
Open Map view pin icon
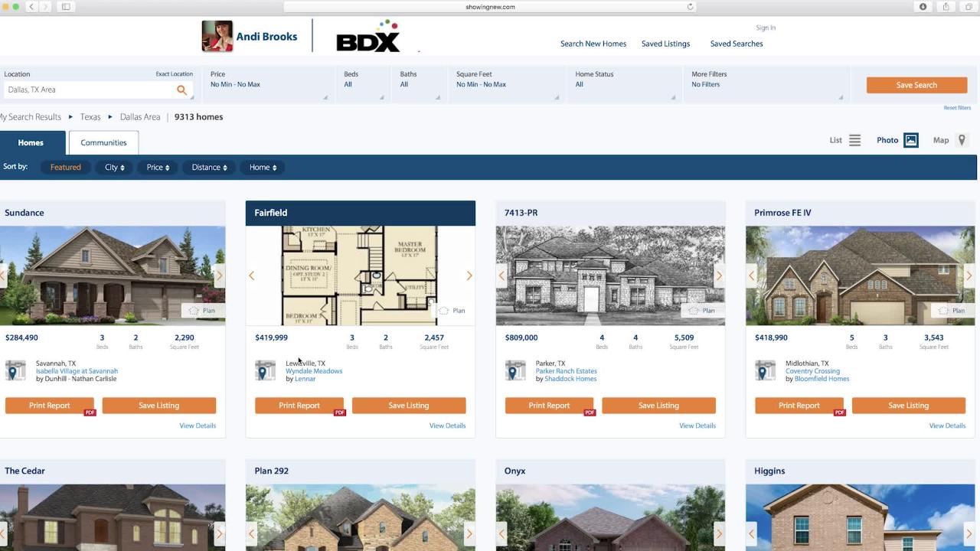(962, 140)
